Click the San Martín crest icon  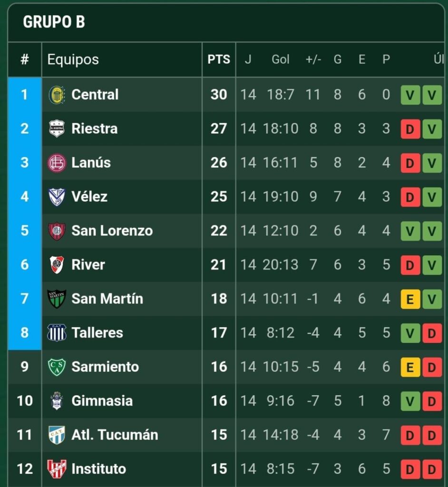tap(57, 299)
